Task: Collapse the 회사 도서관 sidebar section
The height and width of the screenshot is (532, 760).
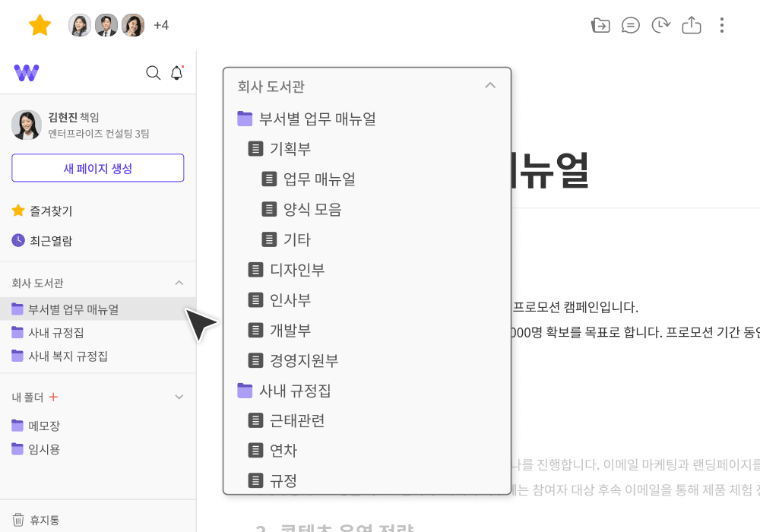Action: pos(179,282)
